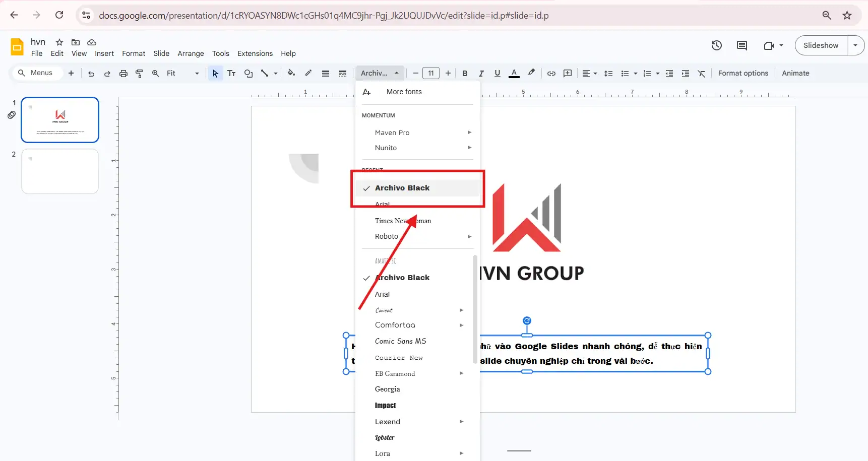Redo last action

(x=107, y=74)
